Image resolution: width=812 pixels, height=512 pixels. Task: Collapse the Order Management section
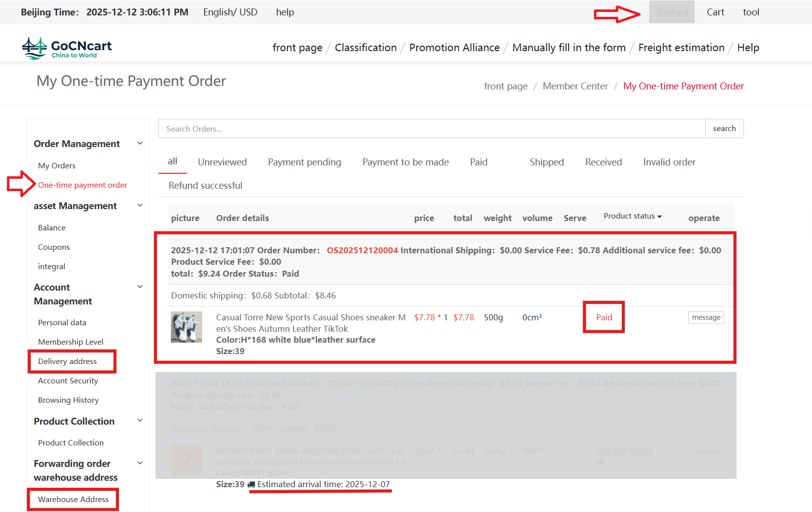pyautogui.click(x=140, y=143)
